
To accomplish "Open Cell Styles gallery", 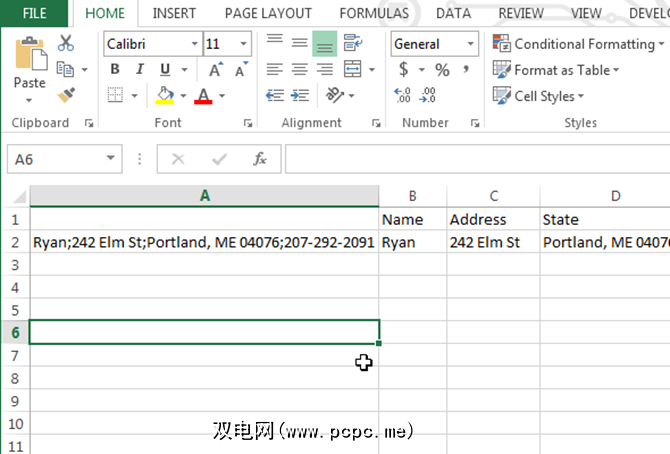I will pyautogui.click(x=538, y=96).
